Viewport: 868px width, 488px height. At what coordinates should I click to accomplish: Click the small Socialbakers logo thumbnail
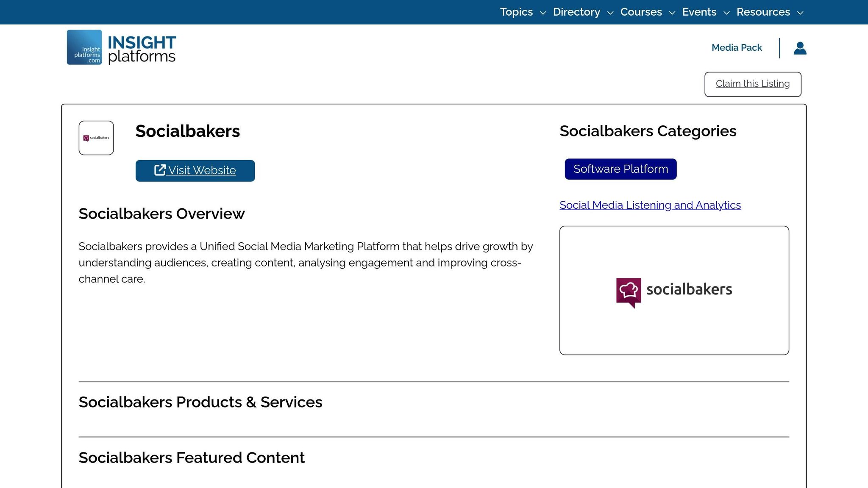96,138
